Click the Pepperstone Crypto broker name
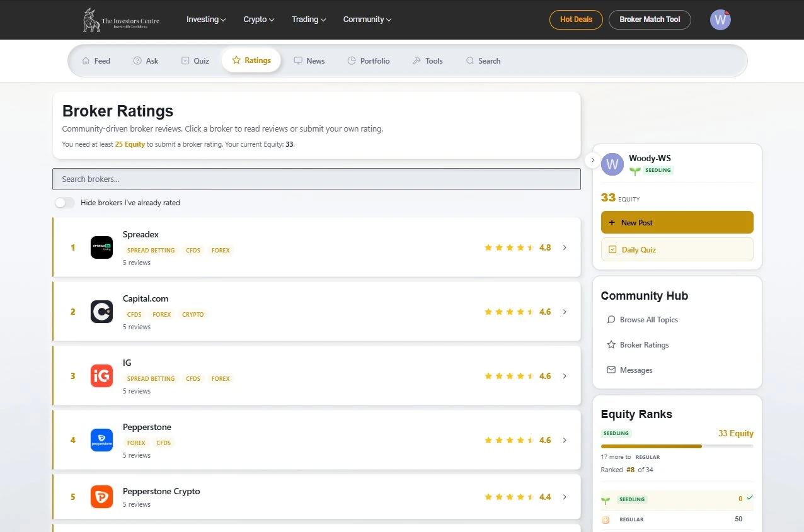 tap(161, 491)
